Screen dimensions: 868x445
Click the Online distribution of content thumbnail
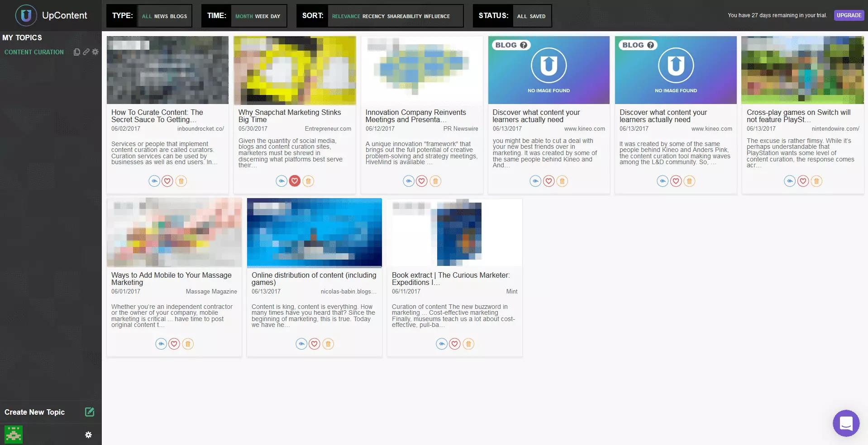pos(314,232)
